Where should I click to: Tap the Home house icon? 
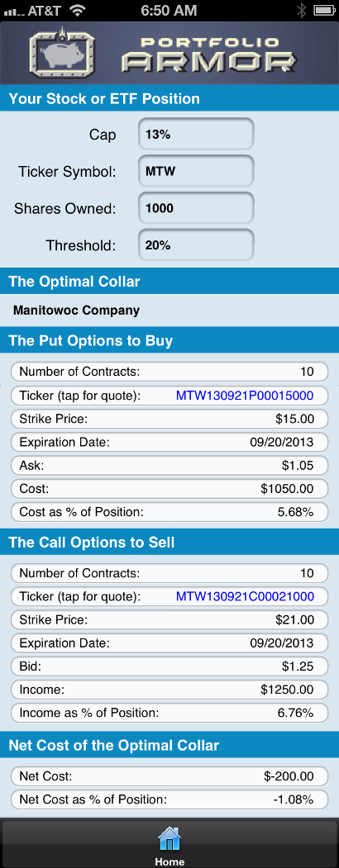(x=169, y=838)
